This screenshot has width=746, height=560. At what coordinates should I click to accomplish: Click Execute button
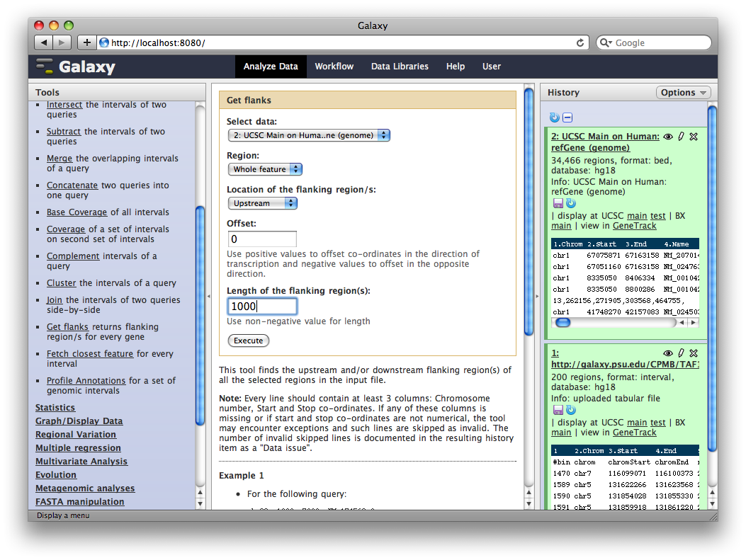pos(249,341)
